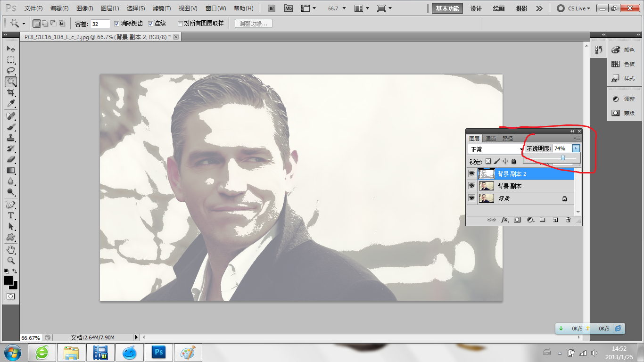Select the Lasso tool
This screenshot has height=362, width=644.
pos(11,71)
